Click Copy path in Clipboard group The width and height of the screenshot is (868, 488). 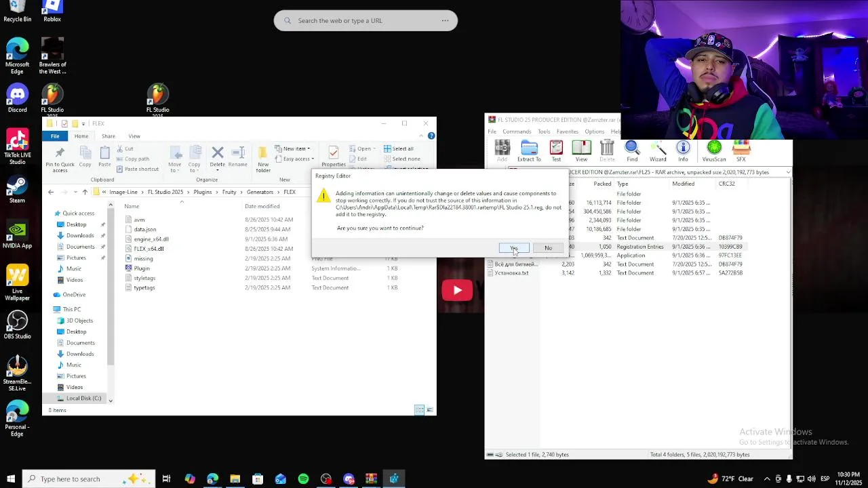(133, 159)
